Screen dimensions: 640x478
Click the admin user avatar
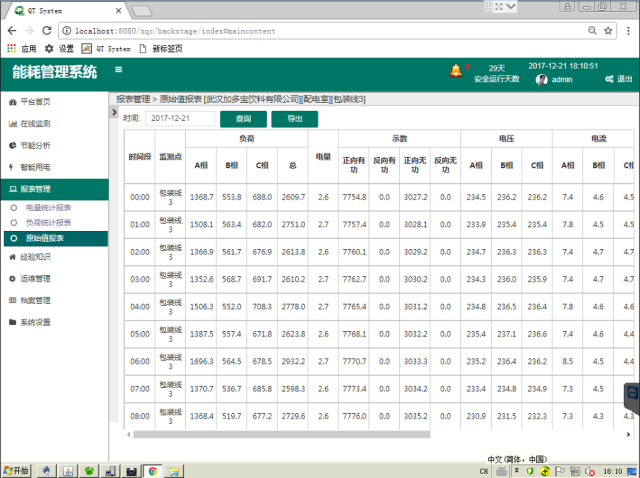(542, 79)
